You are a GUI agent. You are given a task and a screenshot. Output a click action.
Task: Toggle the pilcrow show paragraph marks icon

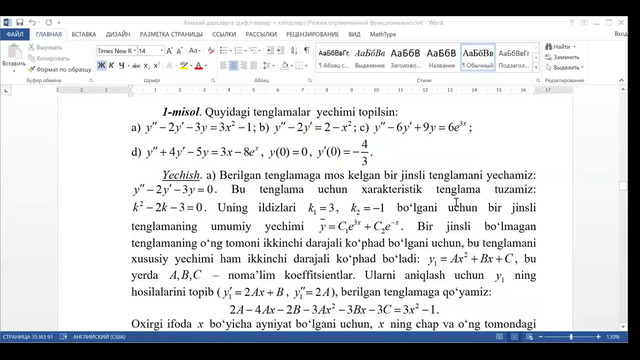pyautogui.click(x=307, y=51)
